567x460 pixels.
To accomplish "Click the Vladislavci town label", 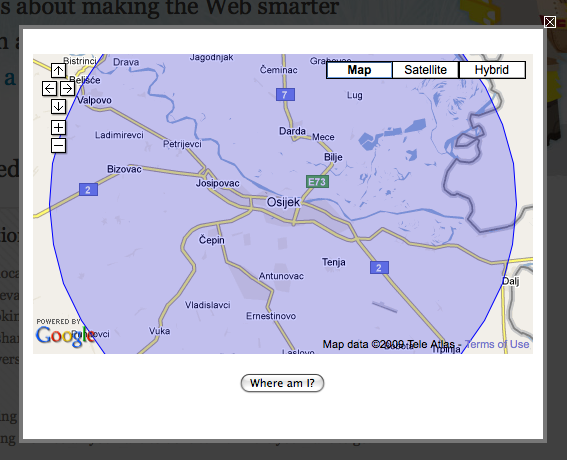I will click(x=208, y=305).
